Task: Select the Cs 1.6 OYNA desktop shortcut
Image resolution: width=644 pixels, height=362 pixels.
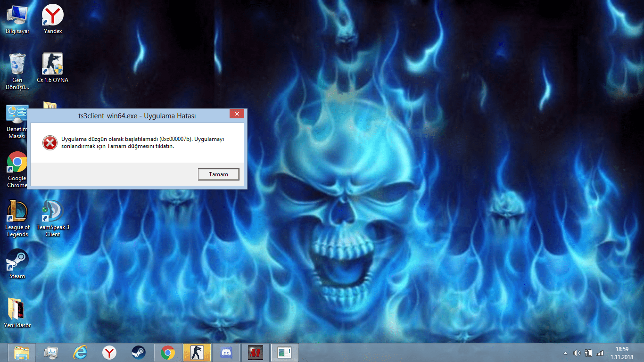Action: click(53, 68)
